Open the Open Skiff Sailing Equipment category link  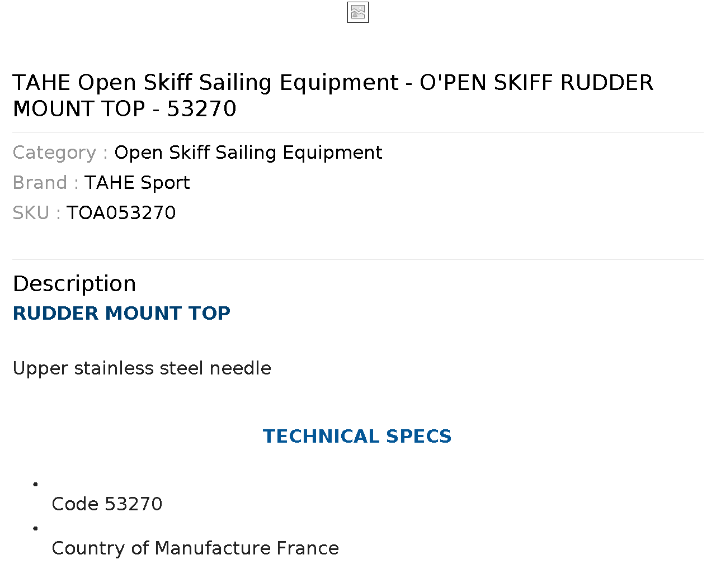coord(248,153)
